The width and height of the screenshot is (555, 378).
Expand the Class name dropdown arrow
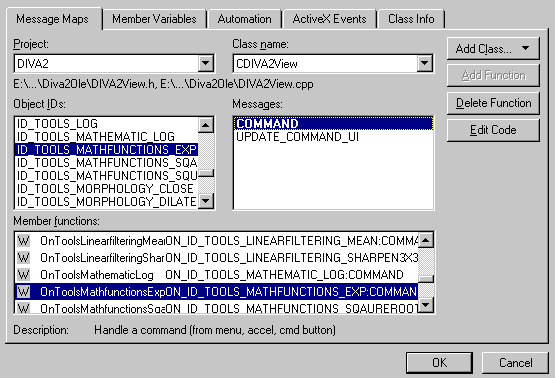click(x=424, y=64)
